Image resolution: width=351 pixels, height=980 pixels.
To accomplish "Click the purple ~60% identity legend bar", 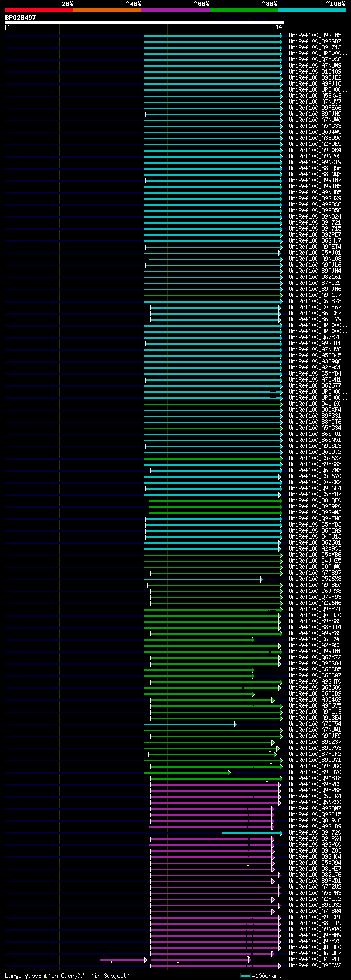I will 175,10.
